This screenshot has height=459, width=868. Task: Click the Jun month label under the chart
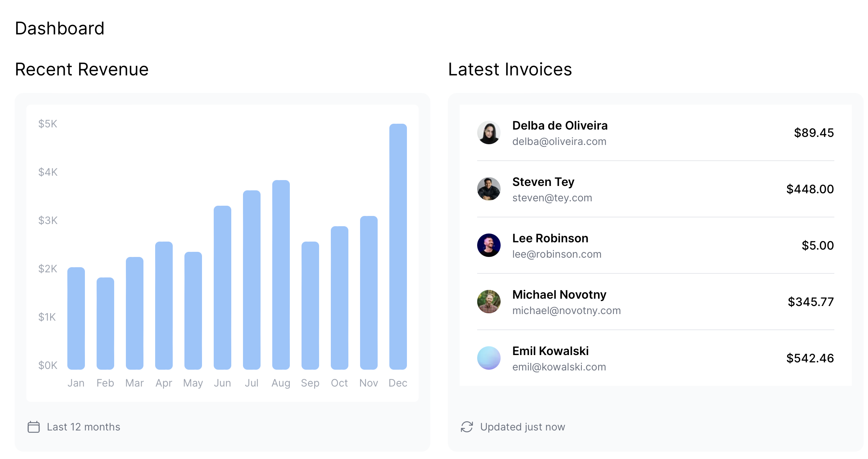coord(222,383)
